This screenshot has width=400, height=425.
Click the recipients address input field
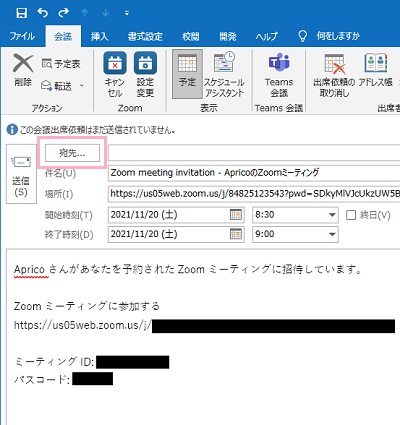point(254,153)
